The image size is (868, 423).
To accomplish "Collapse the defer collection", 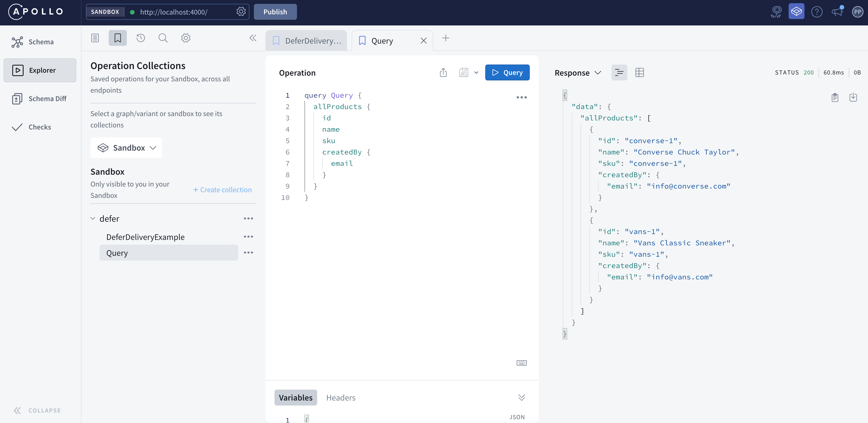I will pyautogui.click(x=93, y=219).
